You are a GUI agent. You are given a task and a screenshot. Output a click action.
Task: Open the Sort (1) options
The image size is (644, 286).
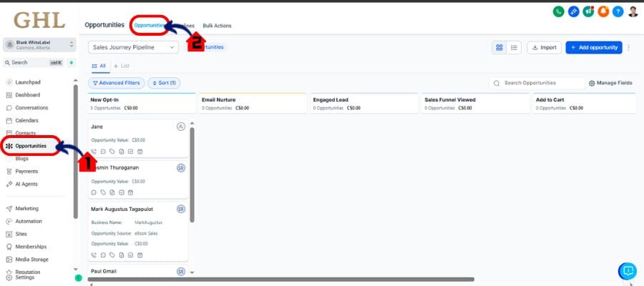[164, 83]
